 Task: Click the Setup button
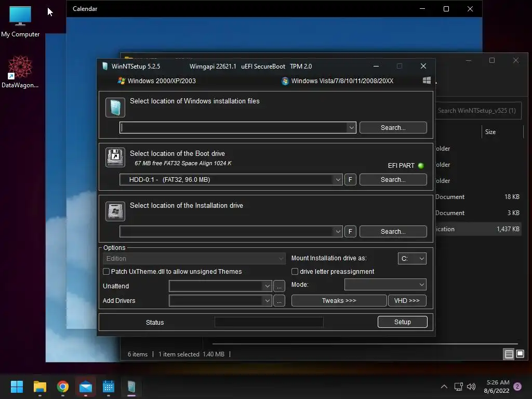click(x=403, y=322)
